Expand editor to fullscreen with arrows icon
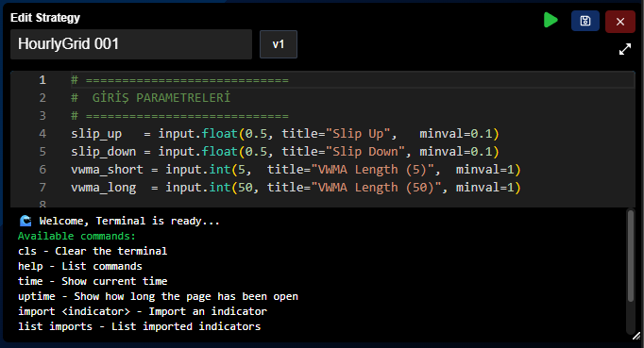This screenshot has width=644, height=348. click(x=625, y=49)
